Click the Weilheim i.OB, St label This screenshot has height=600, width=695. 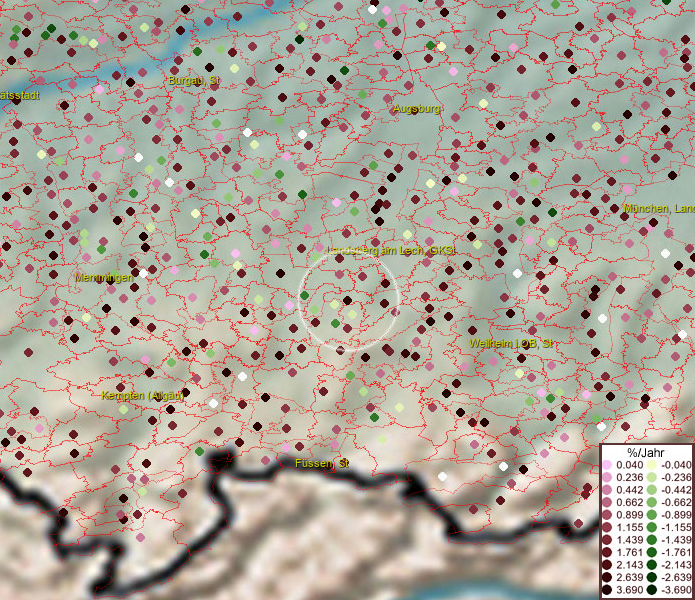coord(511,343)
